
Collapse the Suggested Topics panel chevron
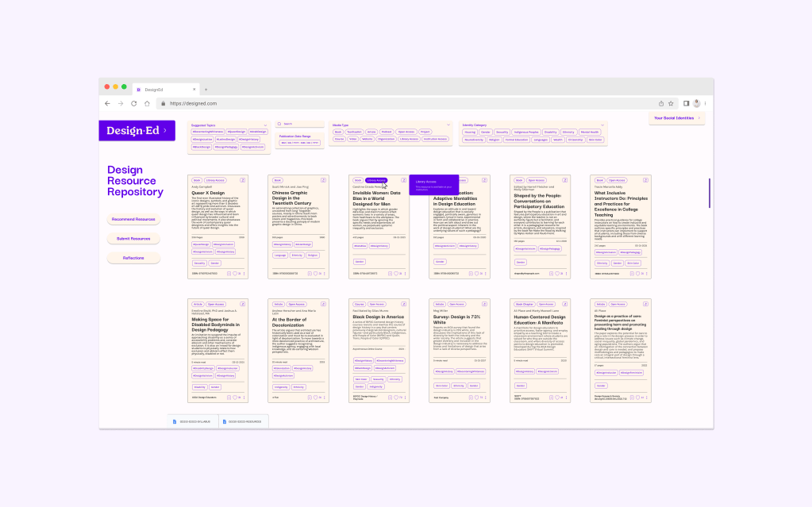(x=267, y=125)
